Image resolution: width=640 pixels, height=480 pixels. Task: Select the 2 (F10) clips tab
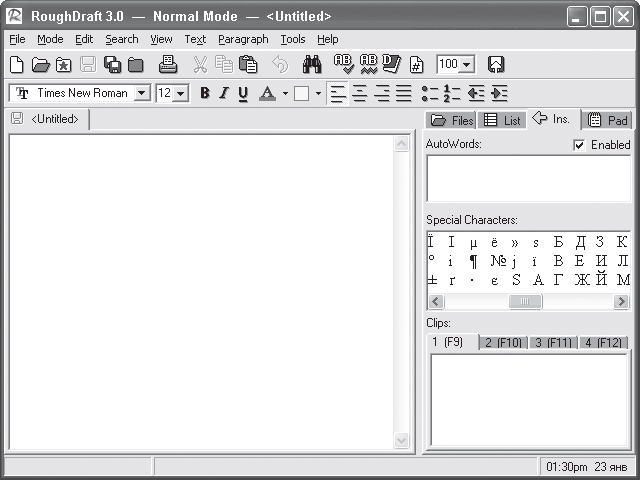pos(503,342)
